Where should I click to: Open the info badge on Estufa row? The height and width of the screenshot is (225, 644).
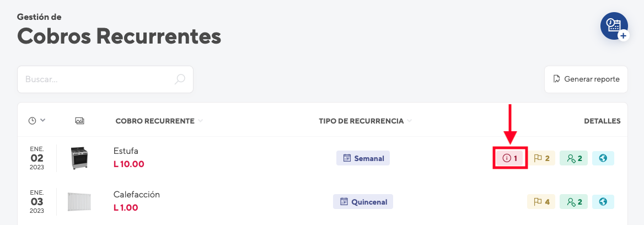(x=509, y=158)
